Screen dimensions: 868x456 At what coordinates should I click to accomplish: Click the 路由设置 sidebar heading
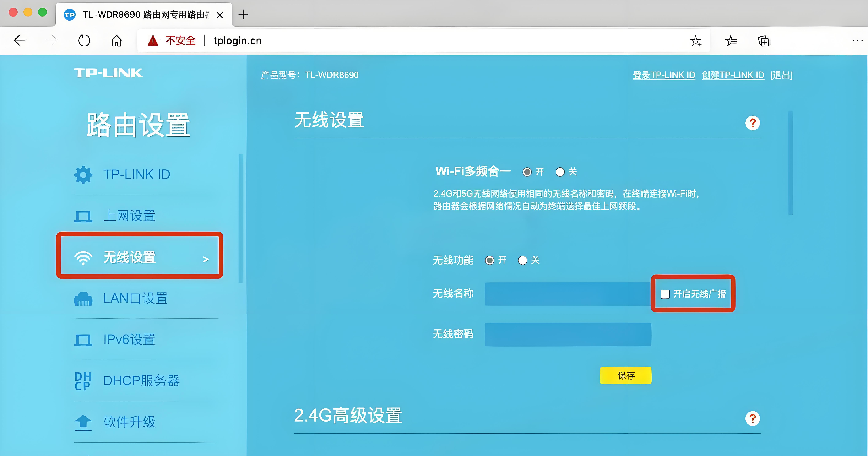point(139,125)
